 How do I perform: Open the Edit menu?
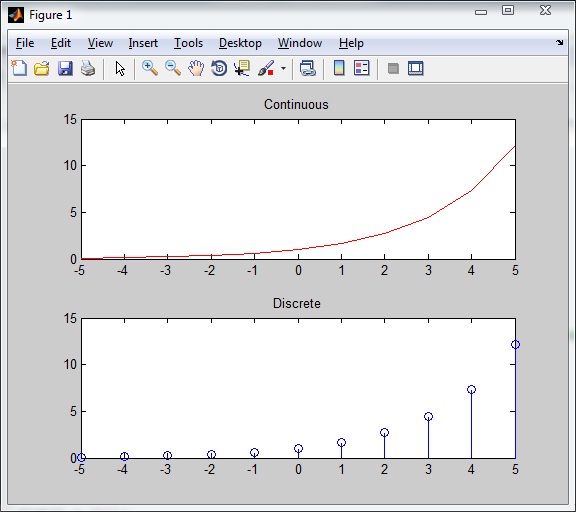click(x=61, y=43)
